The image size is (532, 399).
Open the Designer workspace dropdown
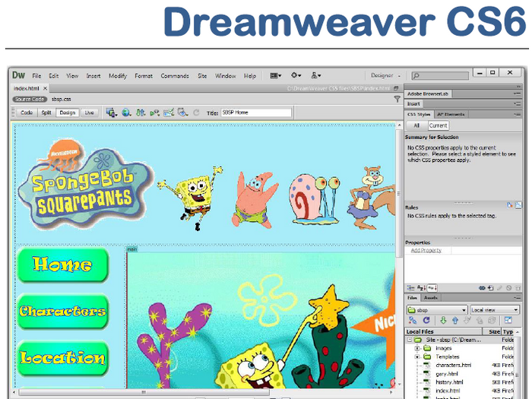coord(385,75)
